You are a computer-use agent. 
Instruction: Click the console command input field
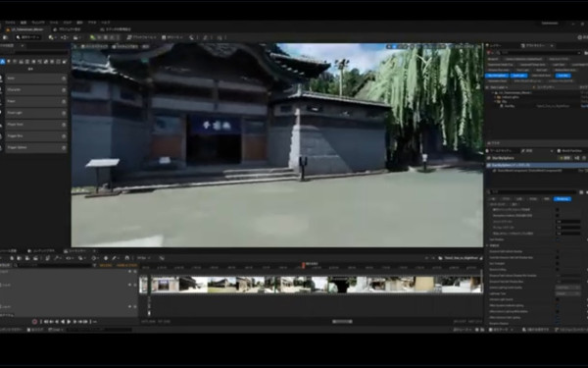(x=99, y=330)
